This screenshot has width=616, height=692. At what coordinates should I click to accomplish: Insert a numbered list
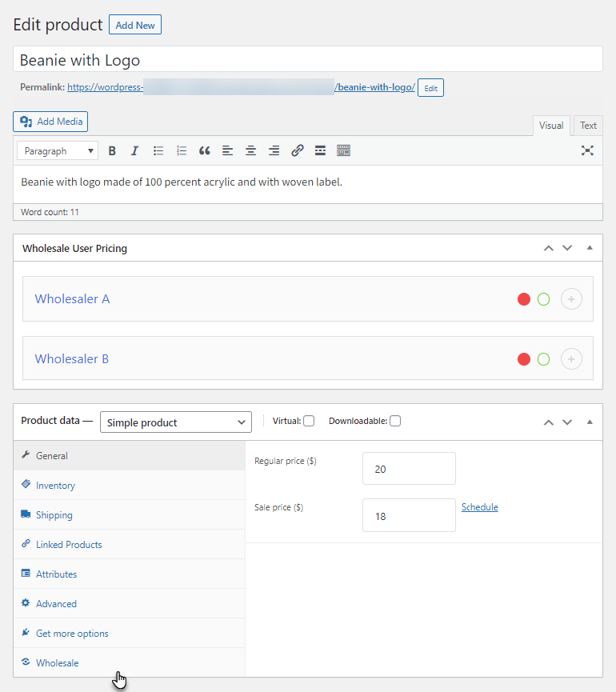click(182, 151)
